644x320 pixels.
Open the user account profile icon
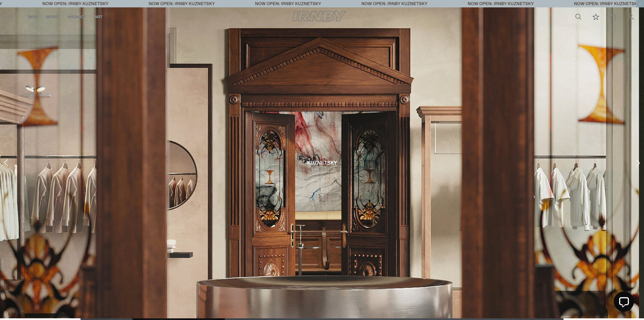tap(631, 17)
